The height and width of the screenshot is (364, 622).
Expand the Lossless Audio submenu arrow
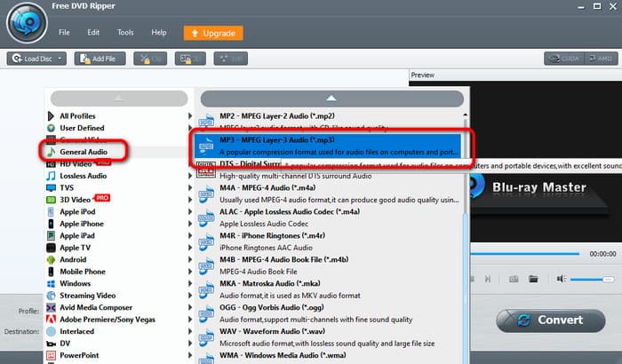click(x=190, y=176)
